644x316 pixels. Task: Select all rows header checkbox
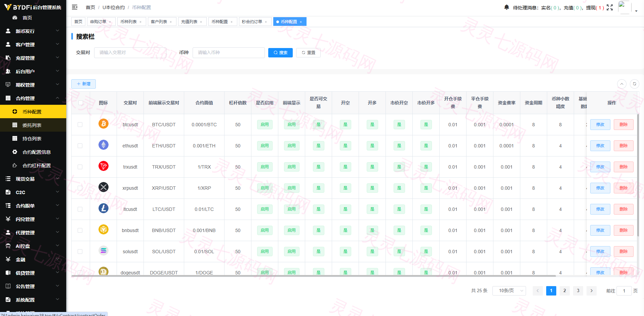pyautogui.click(x=81, y=103)
